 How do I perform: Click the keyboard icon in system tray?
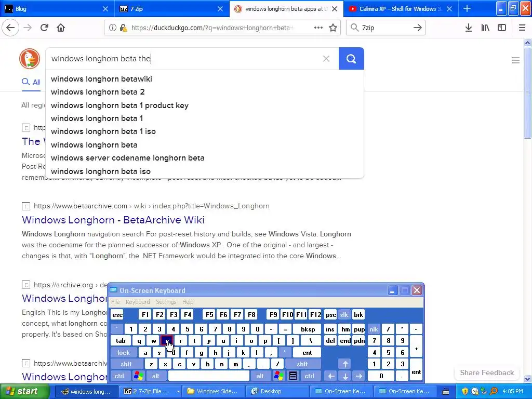point(446,392)
